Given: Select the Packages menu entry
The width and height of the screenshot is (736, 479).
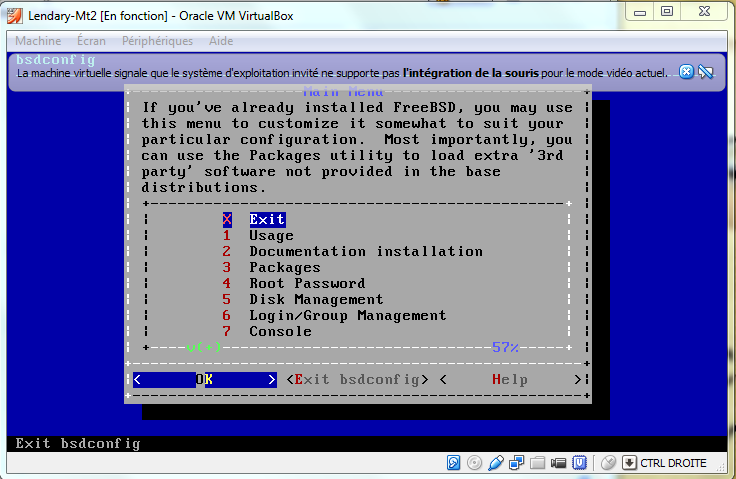Looking at the screenshot, I should (285, 267).
